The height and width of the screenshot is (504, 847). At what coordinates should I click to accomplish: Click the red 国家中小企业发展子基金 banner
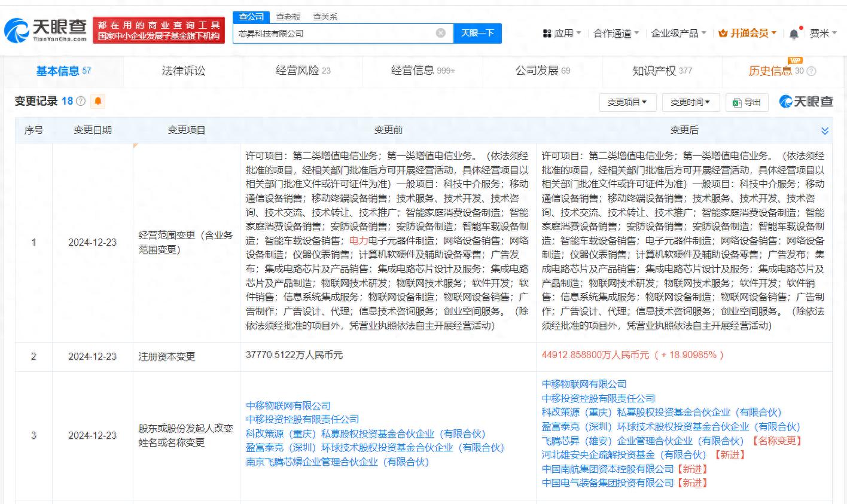pyautogui.click(x=159, y=30)
